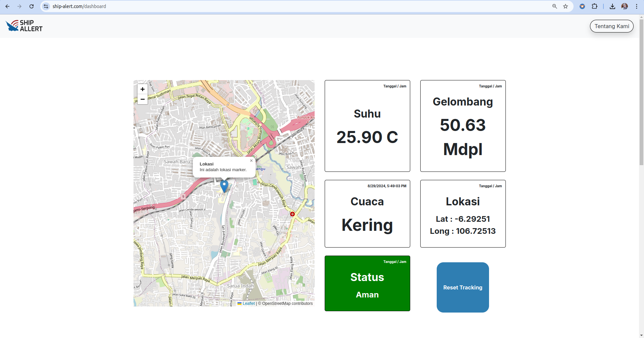Open the browser extensions puzzle icon
The image size is (644, 338).
(x=595, y=6)
